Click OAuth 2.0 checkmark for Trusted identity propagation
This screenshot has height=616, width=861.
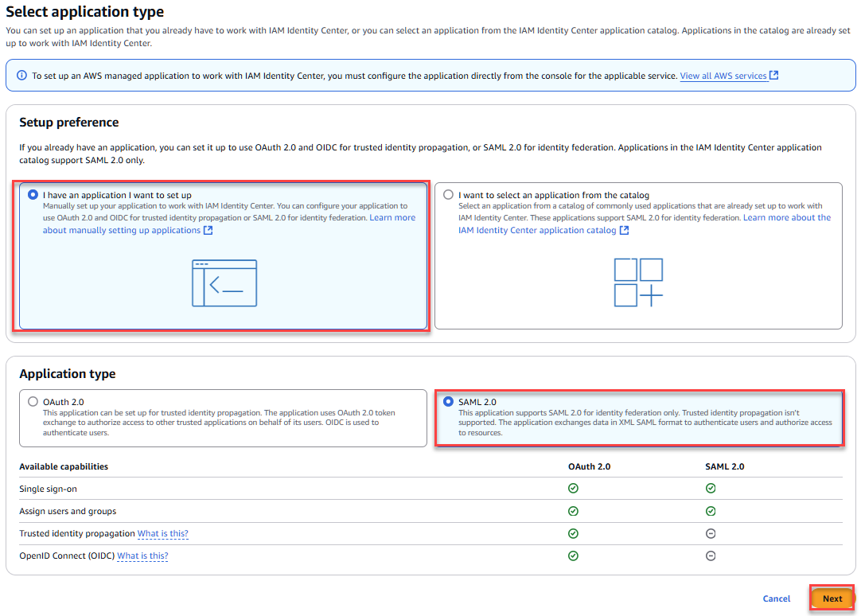tap(573, 534)
